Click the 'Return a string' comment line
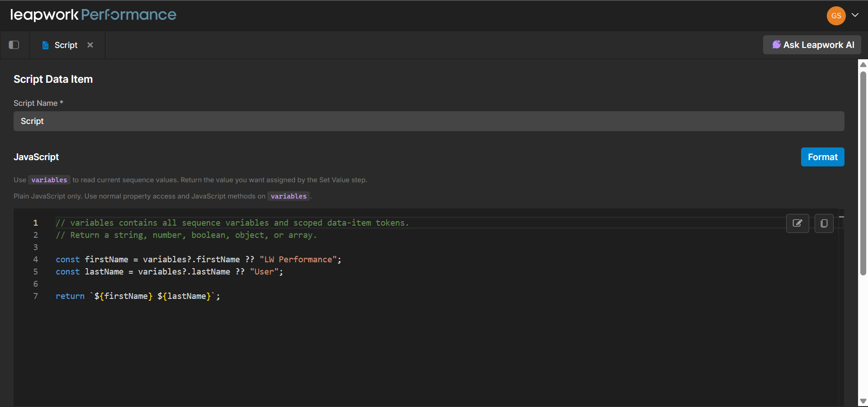Viewport: 868px width, 407px height. pyautogui.click(x=186, y=235)
